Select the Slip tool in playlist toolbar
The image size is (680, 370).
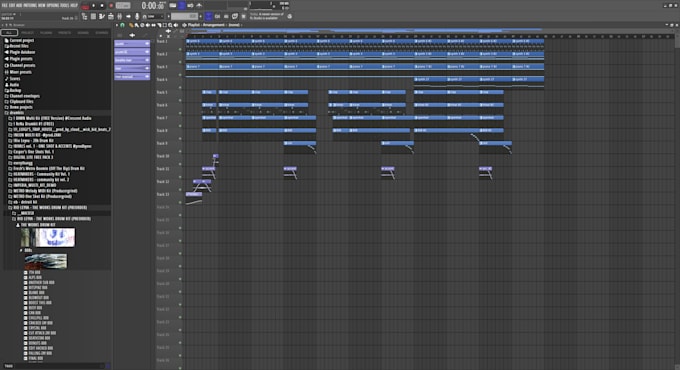pyautogui.click(x=153, y=25)
